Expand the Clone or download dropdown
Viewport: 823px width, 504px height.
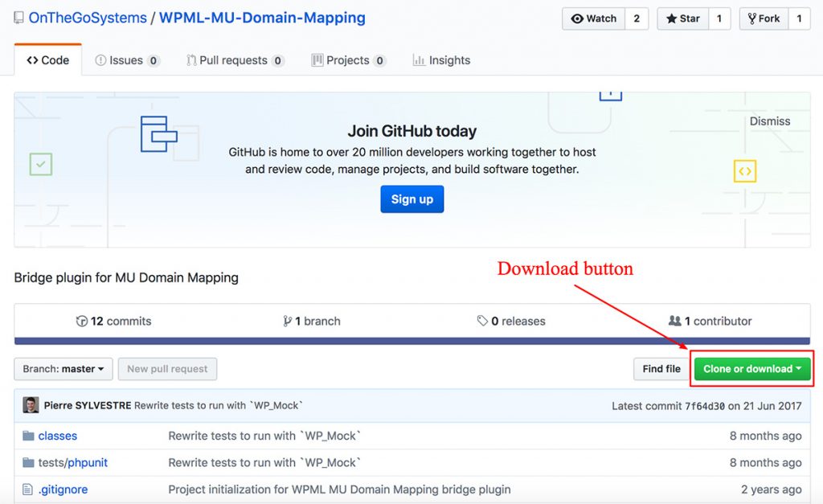point(752,369)
